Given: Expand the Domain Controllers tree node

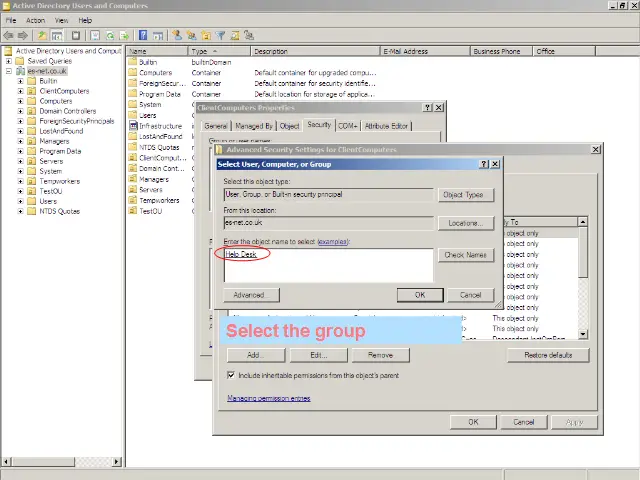Looking at the screenshot, I should 20,111.
